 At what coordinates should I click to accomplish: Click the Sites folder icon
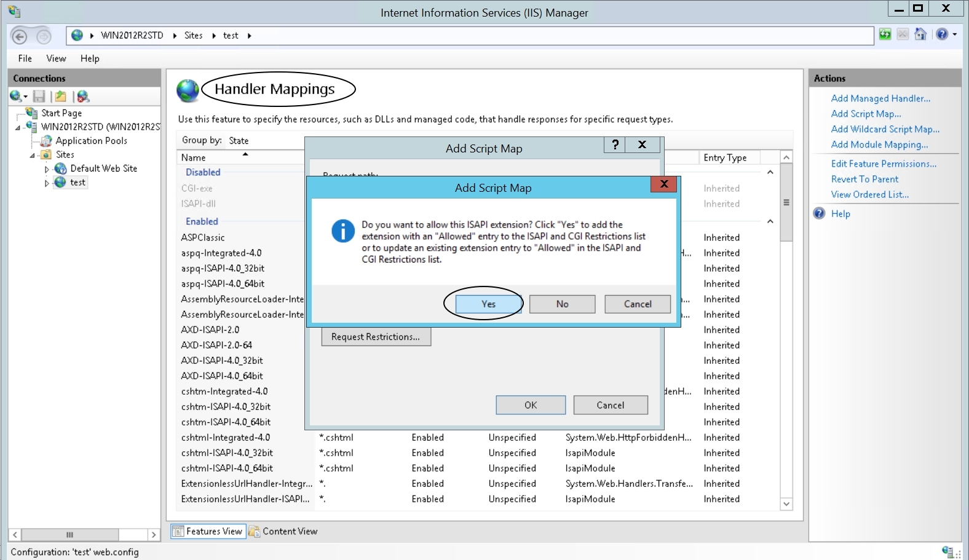coord(46,154)
